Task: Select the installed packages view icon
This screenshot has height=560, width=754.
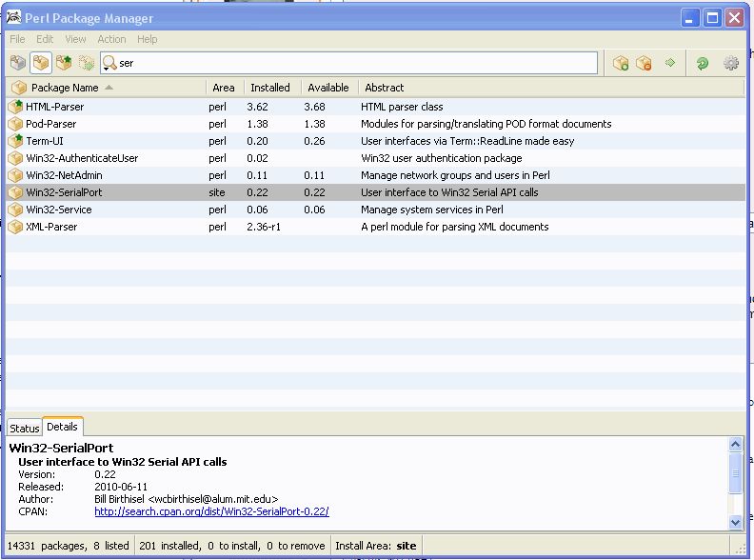Action: coord(41,63)
